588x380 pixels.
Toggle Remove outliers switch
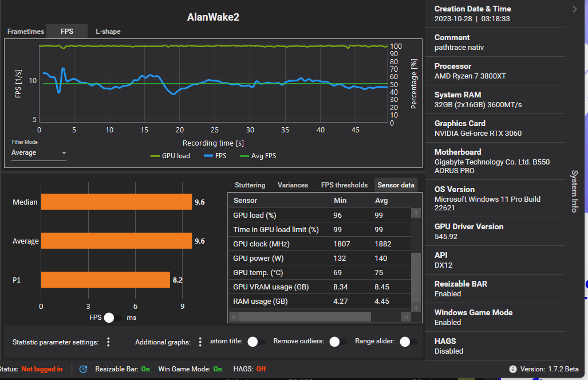tap(338, 342)
